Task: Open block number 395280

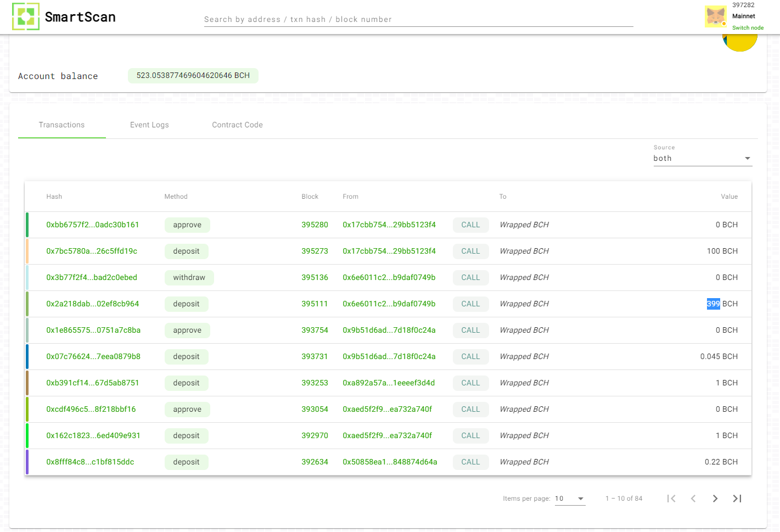Action: 315,225
